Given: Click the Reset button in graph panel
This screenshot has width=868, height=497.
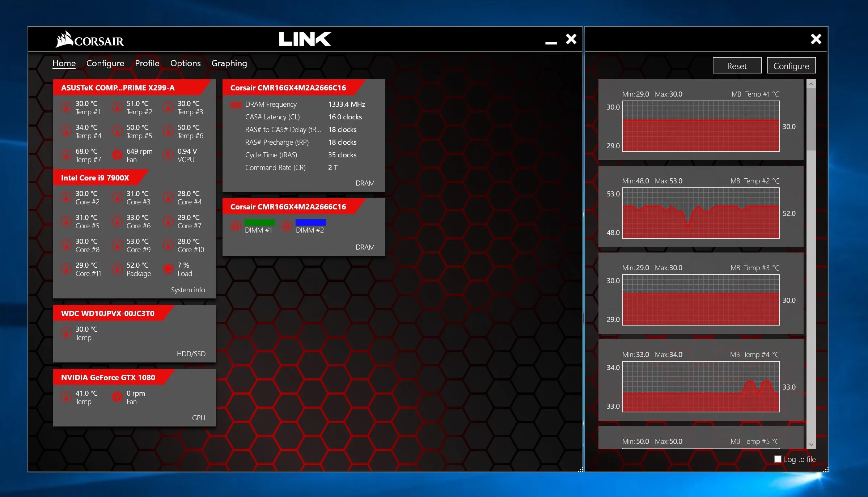Looking at the screenshot, I should (x=737, y=66).
